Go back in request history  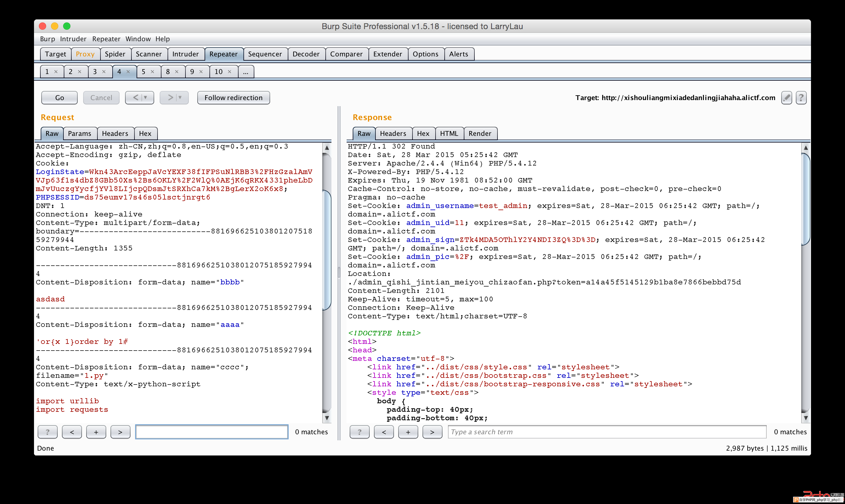(136, 98)
